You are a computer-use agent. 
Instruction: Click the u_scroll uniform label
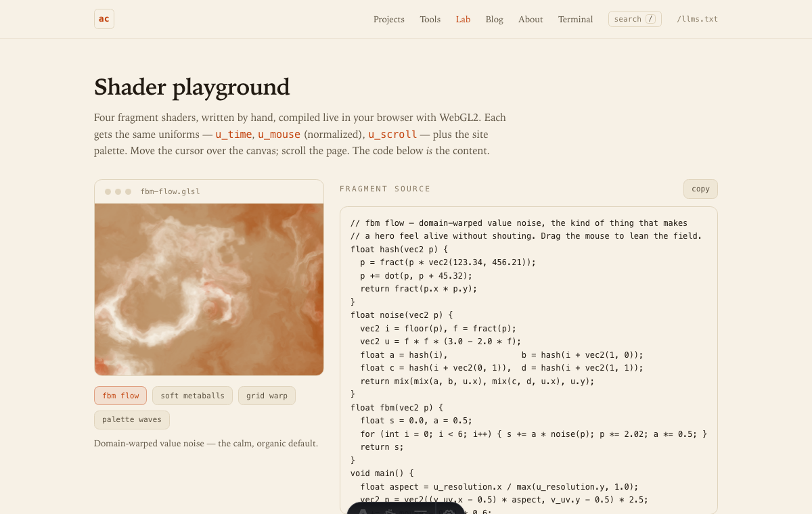coord(392,135)
